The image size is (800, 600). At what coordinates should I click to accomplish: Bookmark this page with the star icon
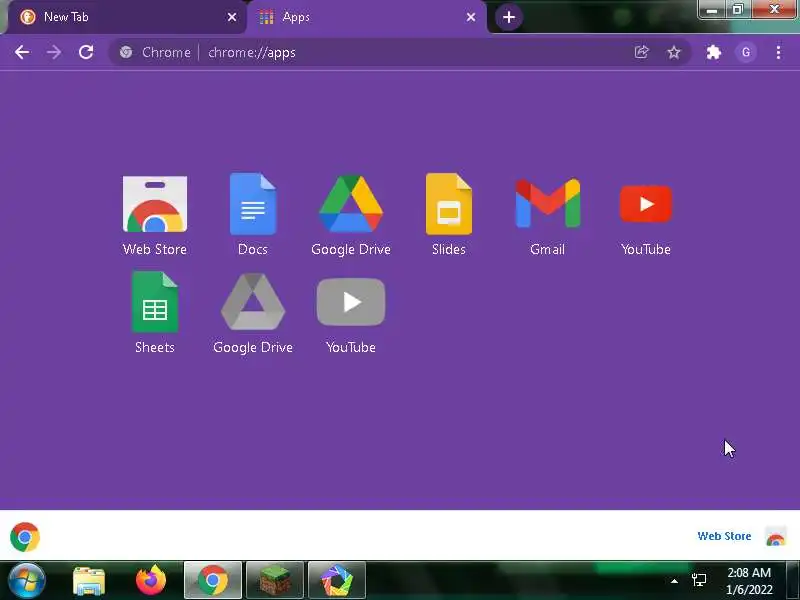point(674,52)
